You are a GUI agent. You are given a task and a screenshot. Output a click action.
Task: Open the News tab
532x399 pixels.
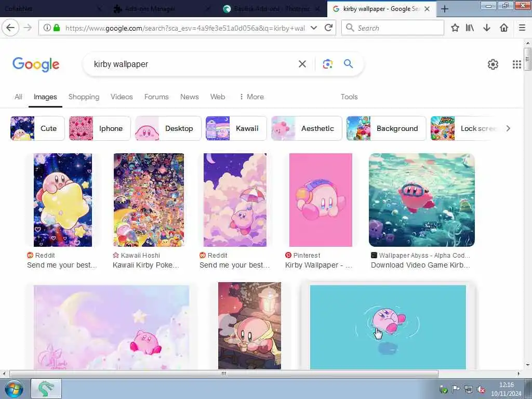click(x=189, y=97)
